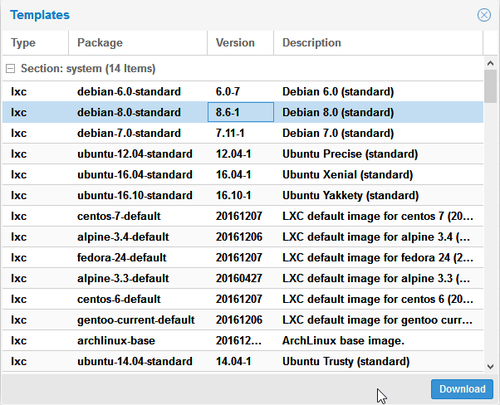The width and height of the screenshot is (500, 405).
Task: Sort by the Type column header
Action: click(x=35, y=43)
